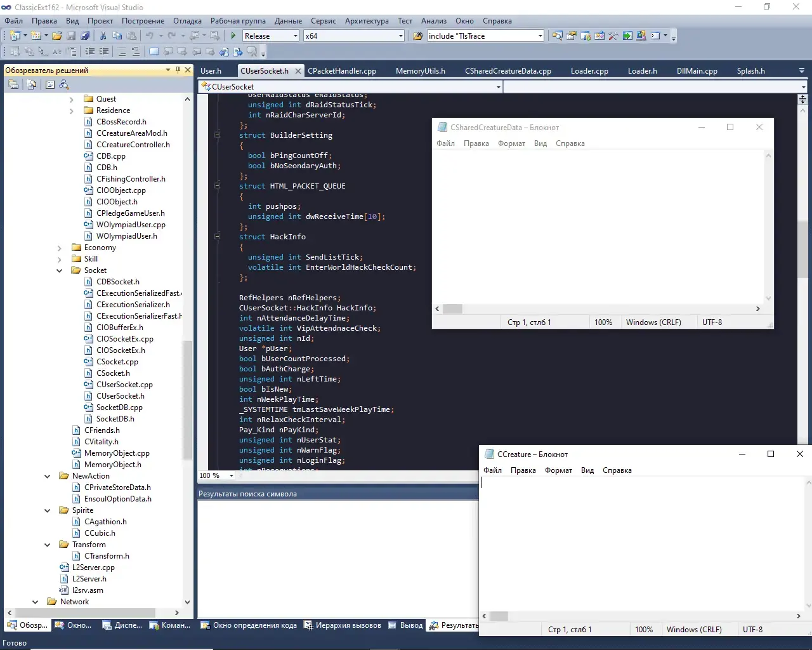
Task: Click the Save All toolbar icon
Action: [x=85, y=36]
